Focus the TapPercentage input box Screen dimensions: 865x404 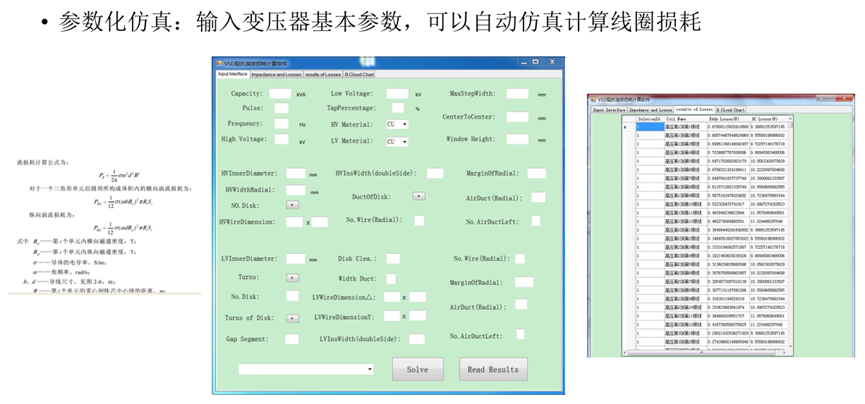coord(398,108)
